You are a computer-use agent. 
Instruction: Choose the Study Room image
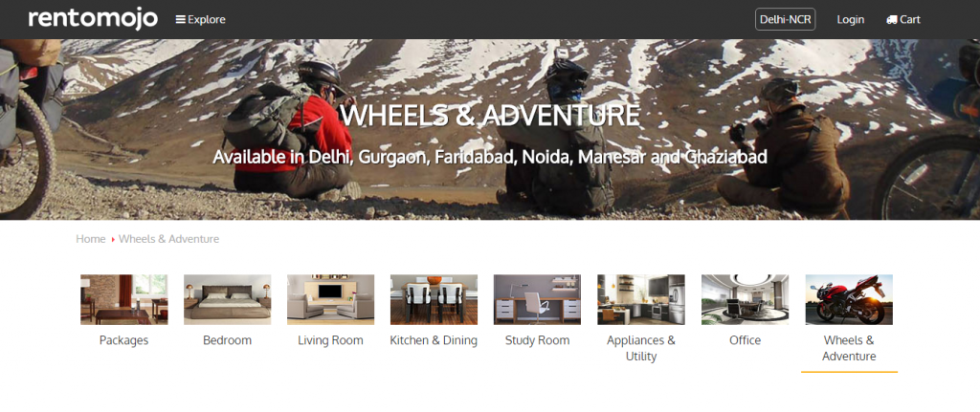coord(538,299)
